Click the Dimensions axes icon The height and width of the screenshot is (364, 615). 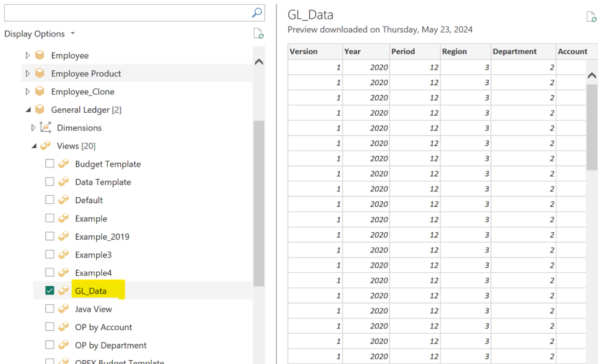pyautogui.click(x=46, y=127)
